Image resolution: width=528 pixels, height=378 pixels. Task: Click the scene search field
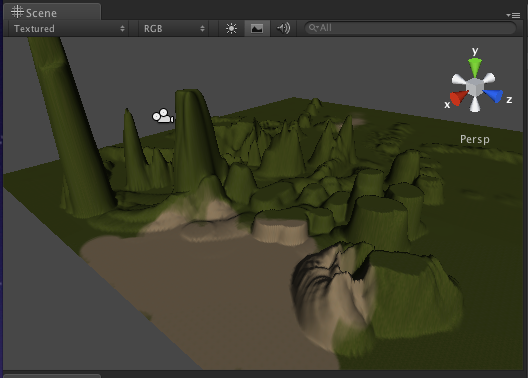coord(410,28)
